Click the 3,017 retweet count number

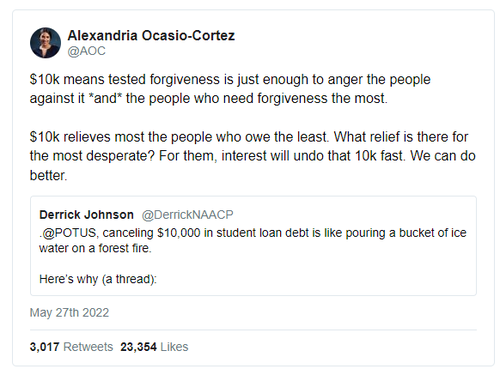44,347
